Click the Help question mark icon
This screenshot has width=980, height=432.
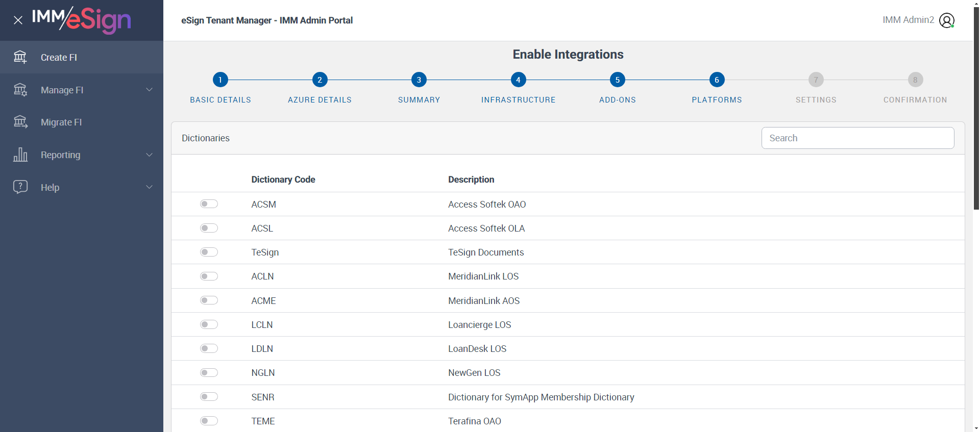20,187
